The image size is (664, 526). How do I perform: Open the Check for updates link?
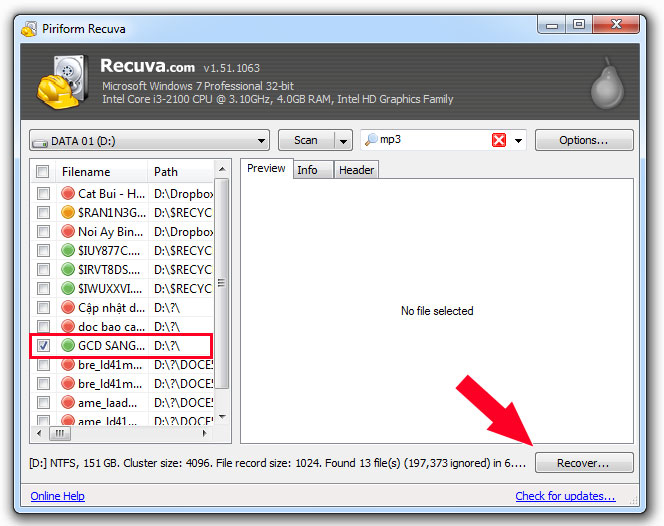tap(565, 496)
